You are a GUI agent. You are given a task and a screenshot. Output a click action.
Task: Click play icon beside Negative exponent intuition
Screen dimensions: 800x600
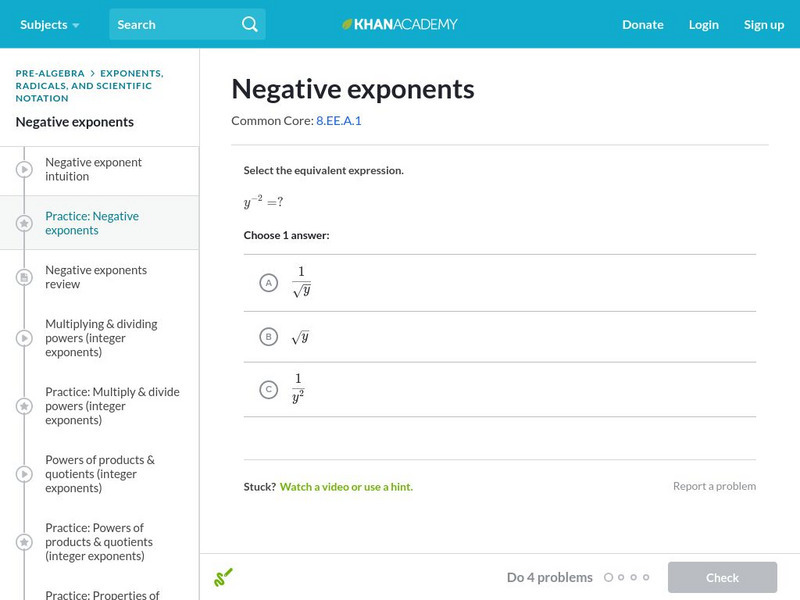[24, 170]
